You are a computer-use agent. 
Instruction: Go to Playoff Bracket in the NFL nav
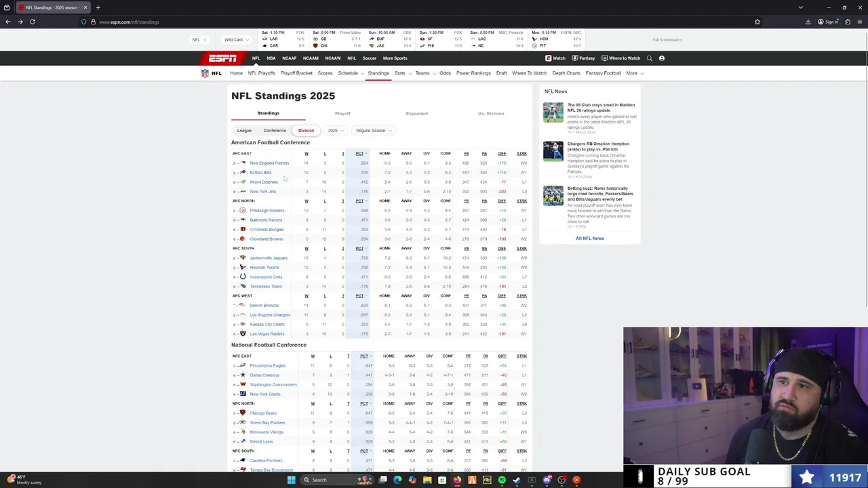tap(296, 73)
